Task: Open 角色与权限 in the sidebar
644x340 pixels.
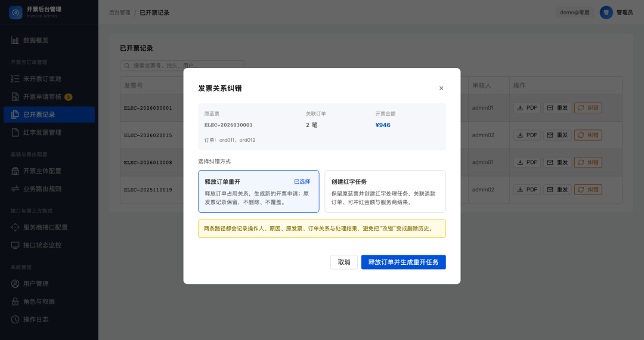Action: click(x=49, y=301)
